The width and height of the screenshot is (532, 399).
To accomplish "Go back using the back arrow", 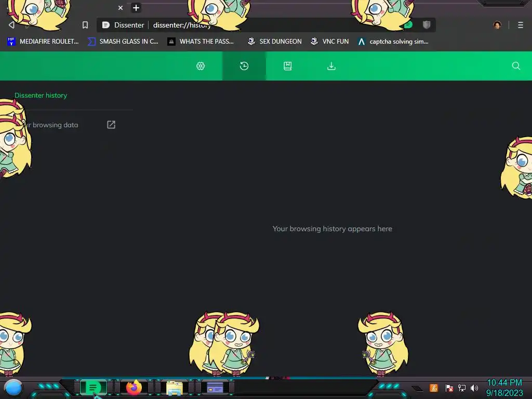I will 11,25.
